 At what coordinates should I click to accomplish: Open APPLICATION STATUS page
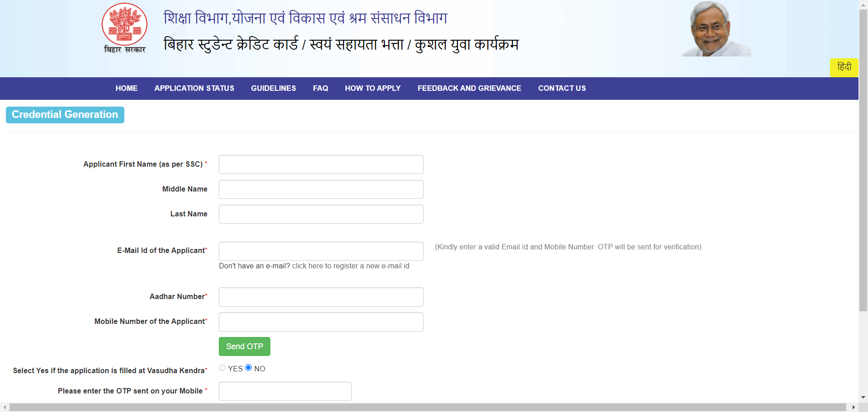point(194,88)
